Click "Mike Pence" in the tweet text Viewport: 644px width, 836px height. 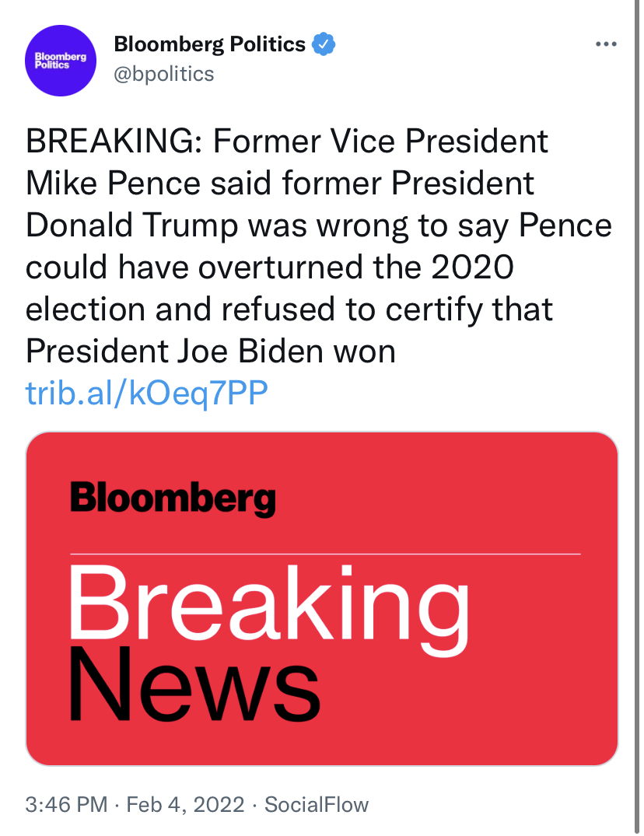[113, 184]
